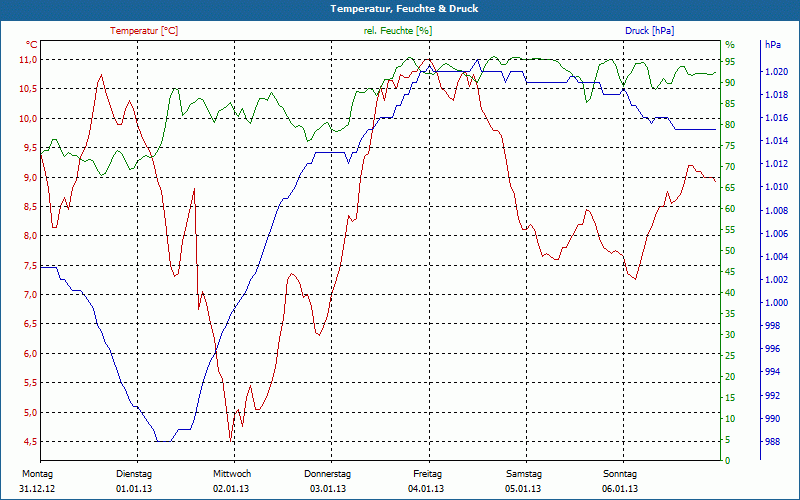Click the '996' pressure axis value

pyautogui.click(x=772, y=349)
